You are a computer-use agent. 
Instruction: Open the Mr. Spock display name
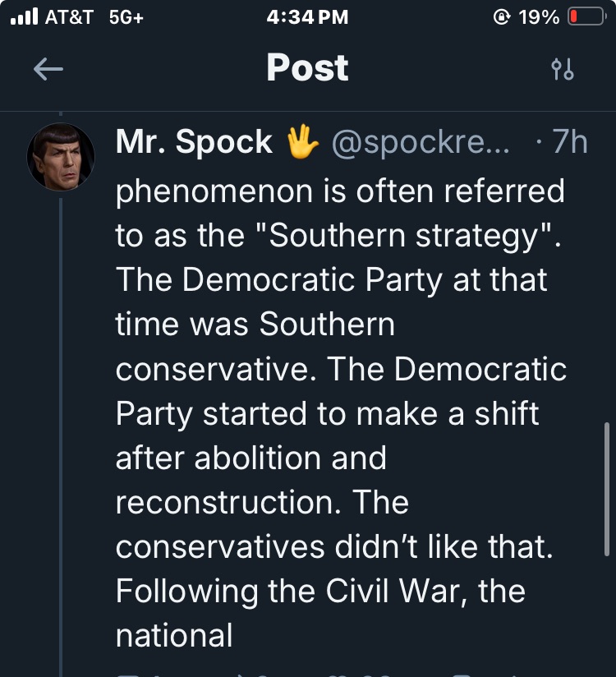194,142
